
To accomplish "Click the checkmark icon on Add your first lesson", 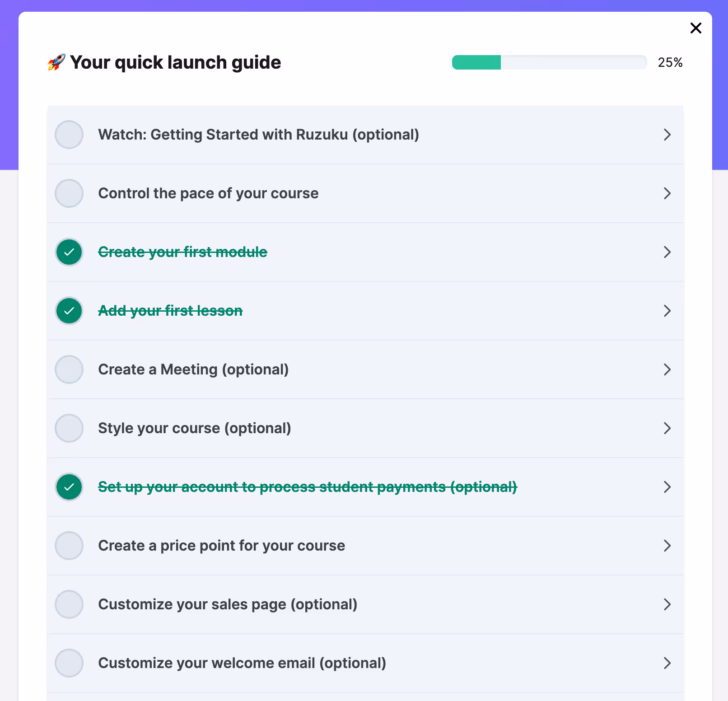I will pyautogui.click(x=69, y=311).
